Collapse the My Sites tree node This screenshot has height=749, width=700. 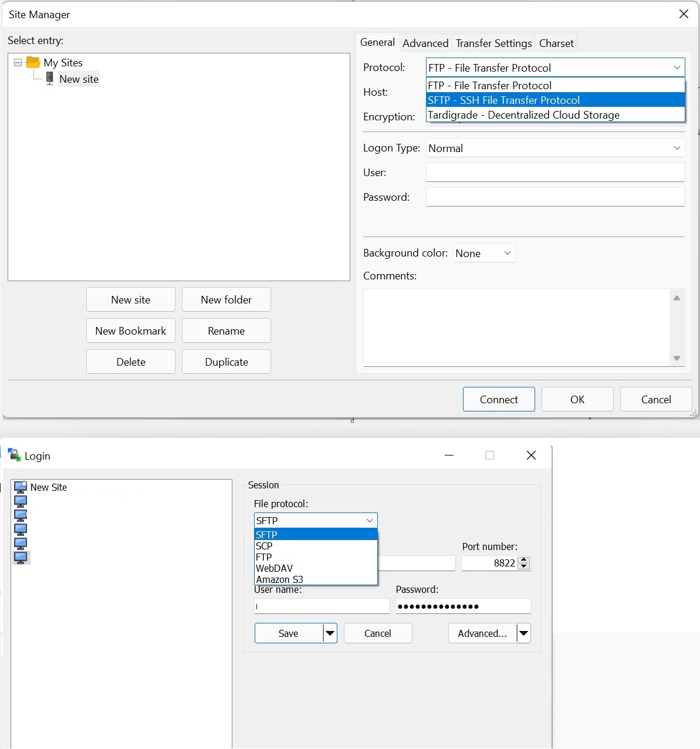tap(18, 62)
